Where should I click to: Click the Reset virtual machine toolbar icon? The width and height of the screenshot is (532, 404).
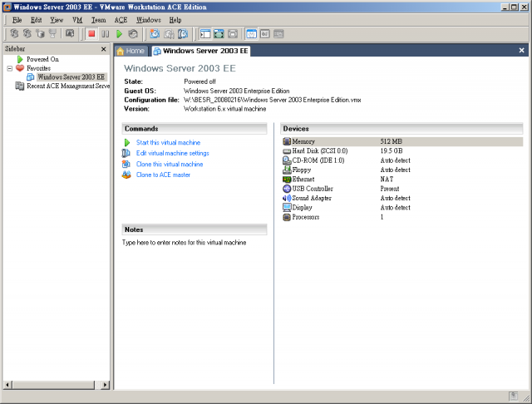point(133,34)
